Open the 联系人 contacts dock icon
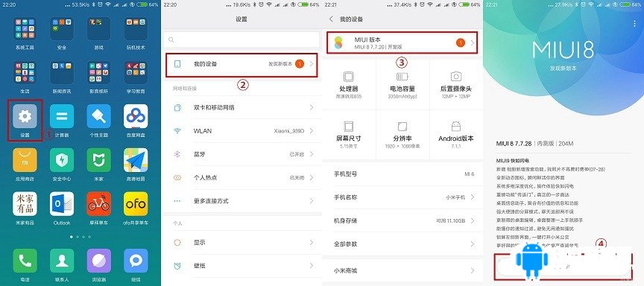The height and width of the screenshot is (286, 644). pyautogui.click(x=62, y=261)
